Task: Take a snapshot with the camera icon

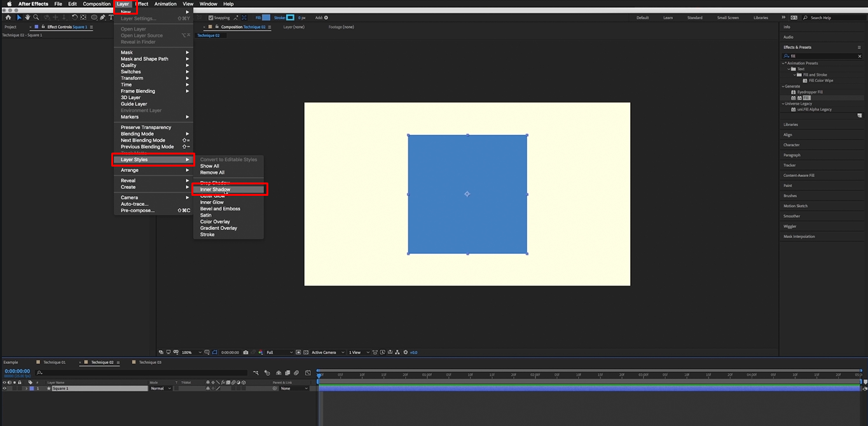Action: pos(245,353)
